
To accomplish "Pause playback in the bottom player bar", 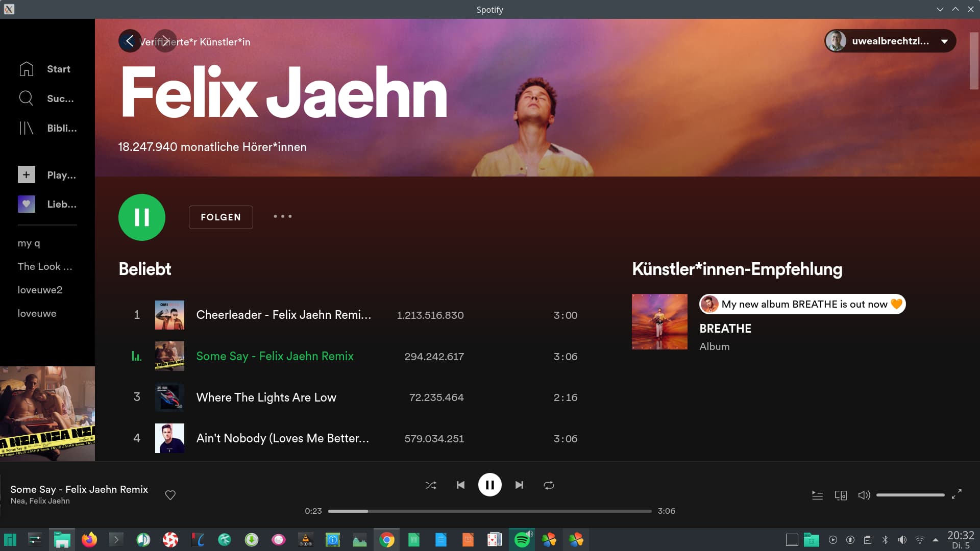I will [489, 485].
